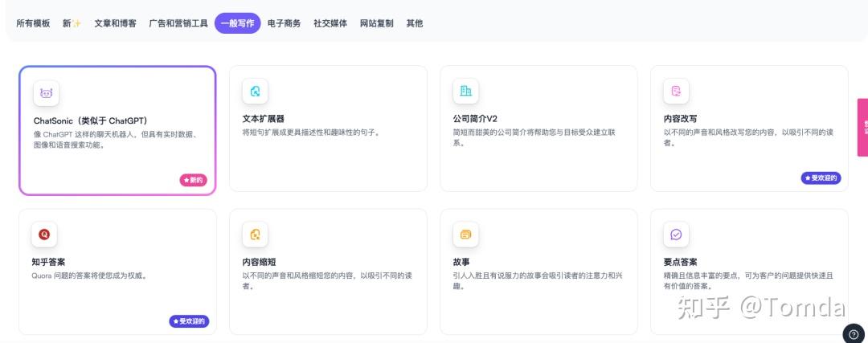Go to the 广告和营销工具 tab
Screen dimensions: 868x343
(178, 23)
